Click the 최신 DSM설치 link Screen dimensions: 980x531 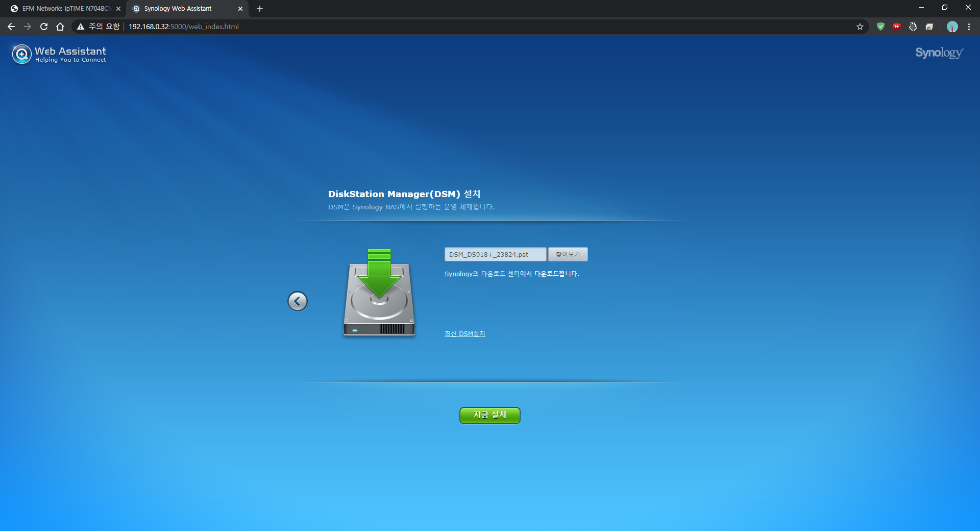(464, 333)
